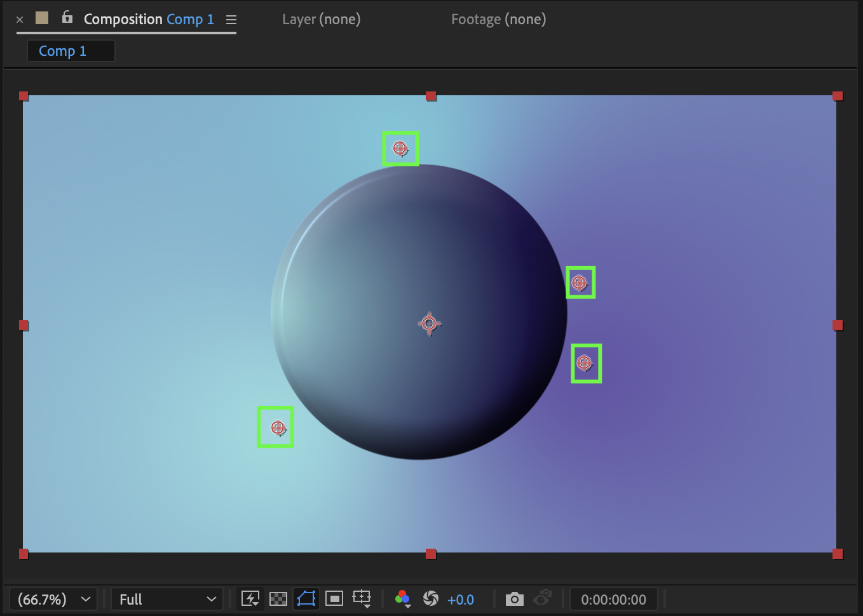This screenshot has width=863, height=616.
Task: Click the Reset Exposure aperture icon
Action: 431,599
